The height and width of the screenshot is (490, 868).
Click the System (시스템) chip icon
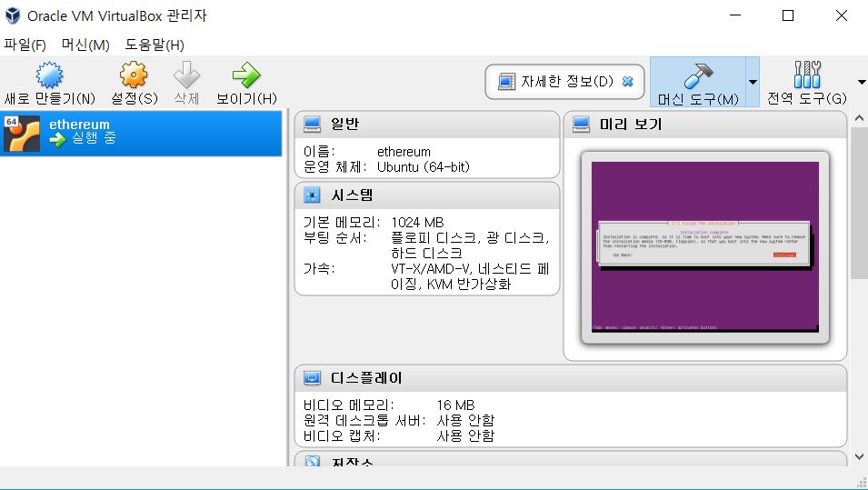pyautogui.click(x=313, y=195)
